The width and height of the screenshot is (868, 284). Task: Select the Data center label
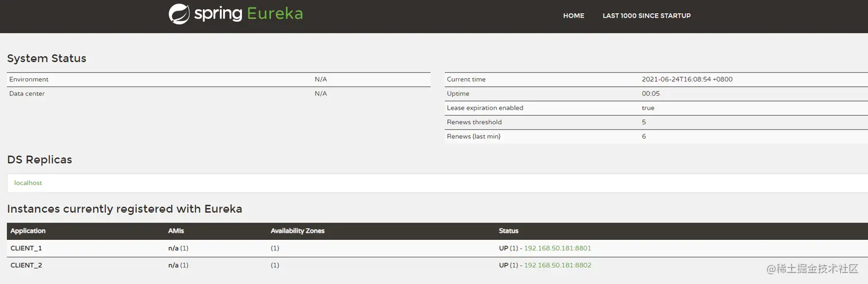pyautogui.click(x=27, y=94)
